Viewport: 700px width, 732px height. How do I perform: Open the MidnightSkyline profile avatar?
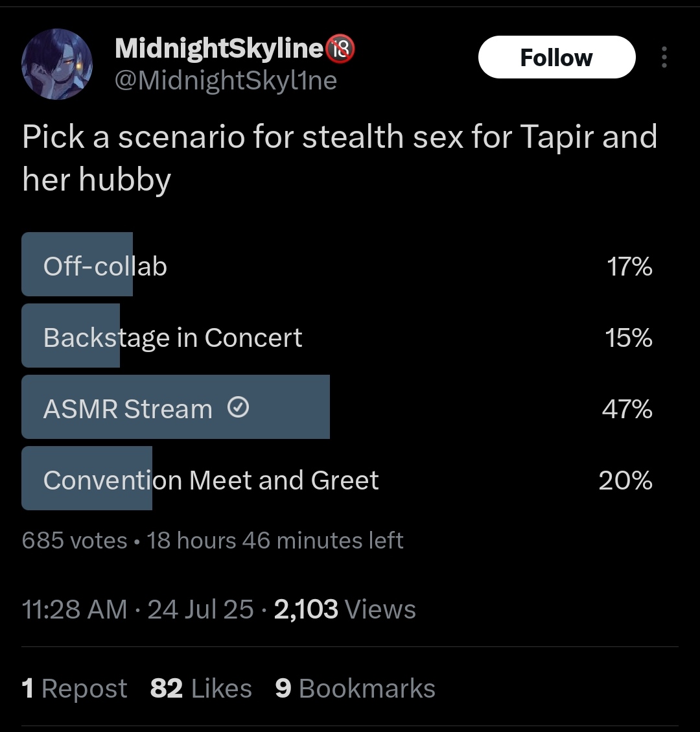(x=57, y=64)
